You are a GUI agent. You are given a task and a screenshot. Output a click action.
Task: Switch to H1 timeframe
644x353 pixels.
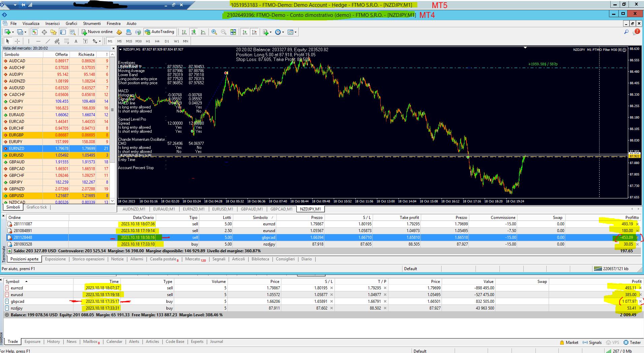(x=148, y=41)
